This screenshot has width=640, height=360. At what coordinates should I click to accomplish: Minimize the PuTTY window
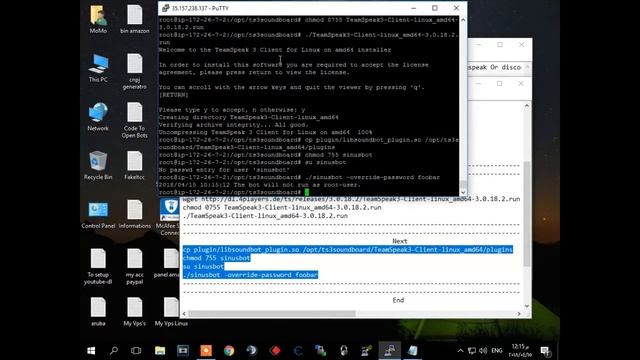point(413,8)
